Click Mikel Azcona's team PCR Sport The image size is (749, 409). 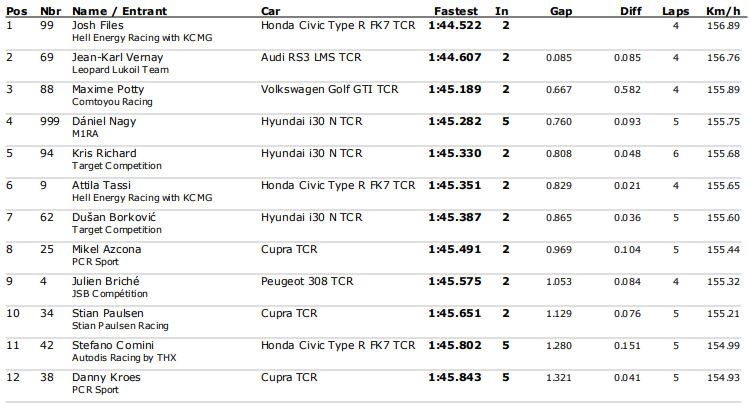click(x=95, y=262)
